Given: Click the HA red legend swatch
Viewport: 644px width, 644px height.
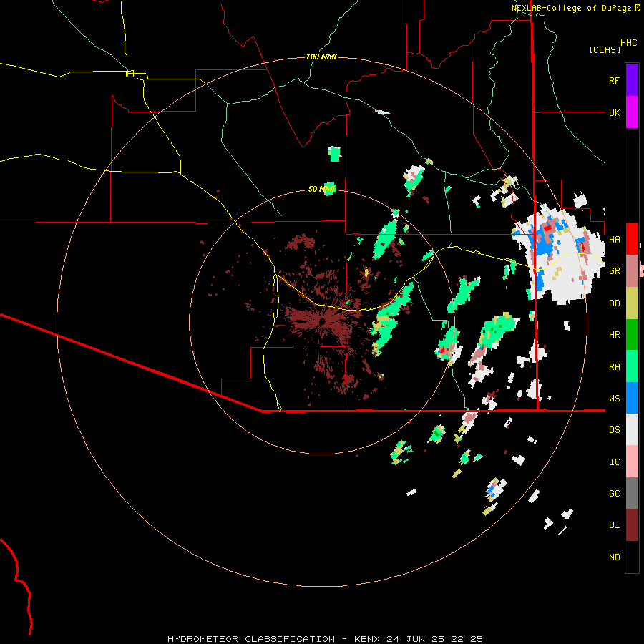Looking at the screenshot, I should pos(632,239).
